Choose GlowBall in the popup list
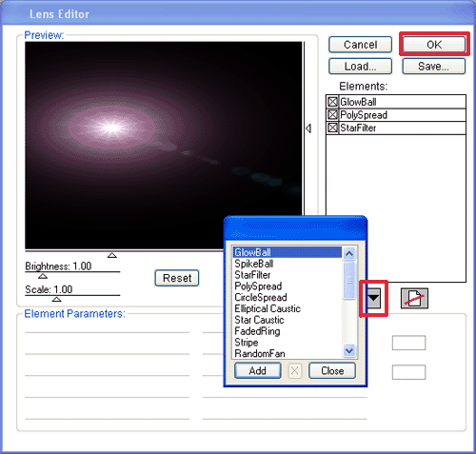The image size is (476, 454). [288, 252]
